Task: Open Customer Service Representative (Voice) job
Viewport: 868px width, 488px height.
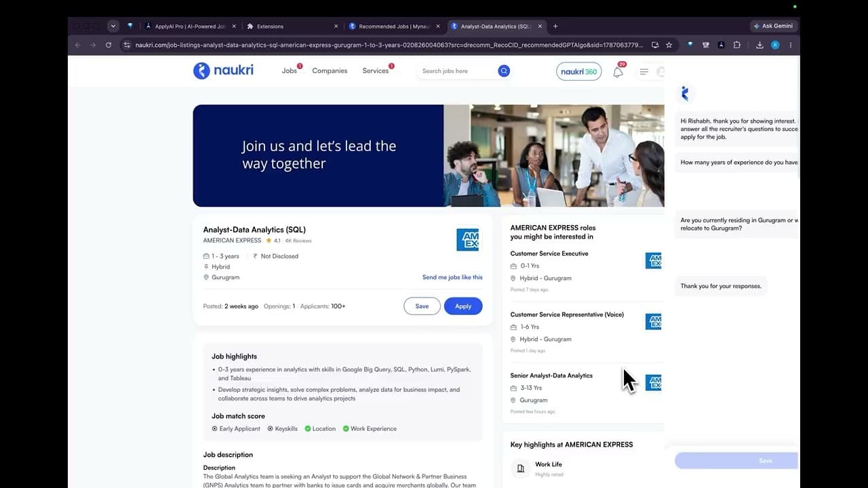Action: click(x=567, y=314)
